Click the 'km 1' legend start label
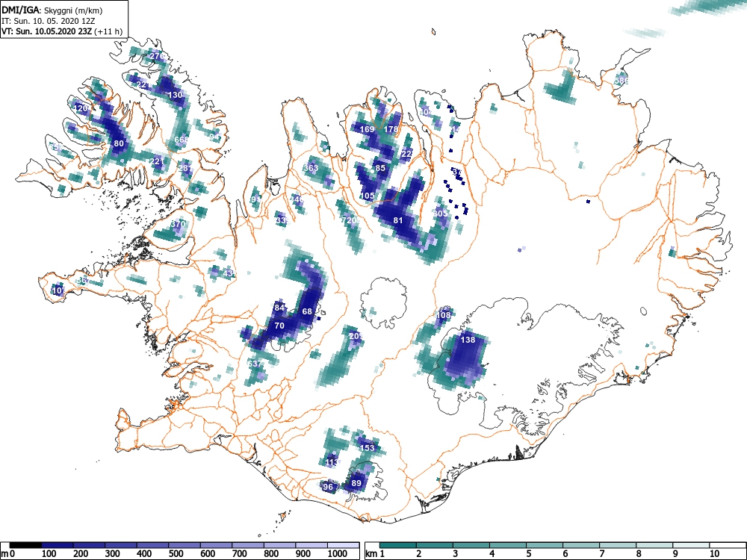 click(375, 553)
